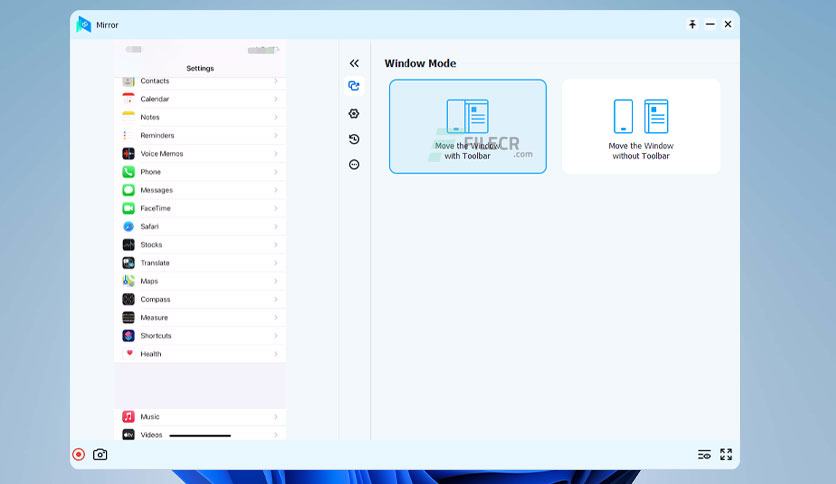Expand Music row chevron
The width and height of the screenshot is (836, 484).
(276, 417)
